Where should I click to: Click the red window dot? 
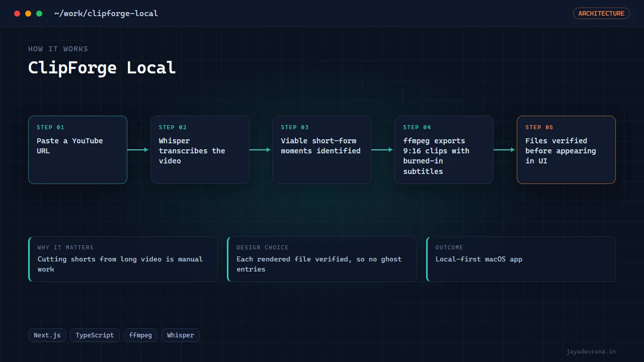pos(17,14)
